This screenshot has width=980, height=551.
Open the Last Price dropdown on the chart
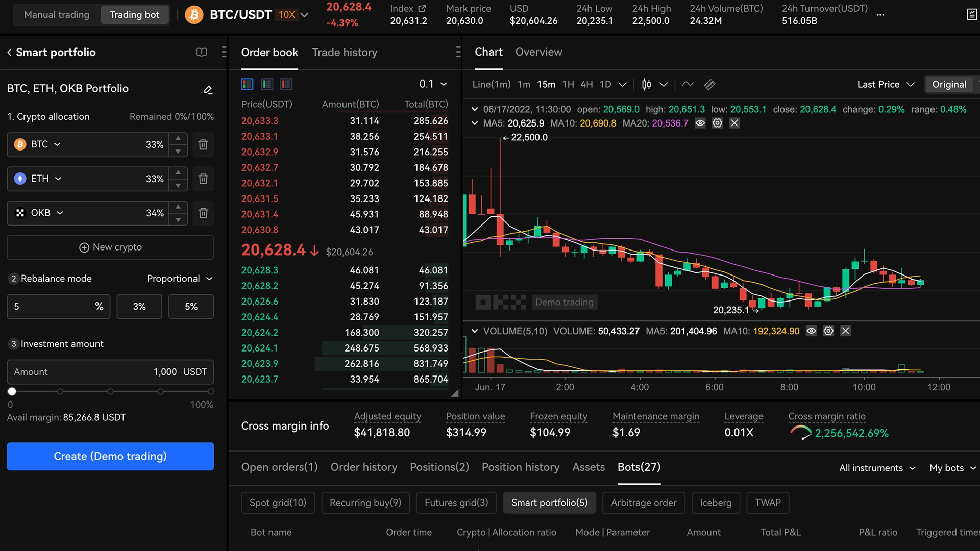pos(886,84)
